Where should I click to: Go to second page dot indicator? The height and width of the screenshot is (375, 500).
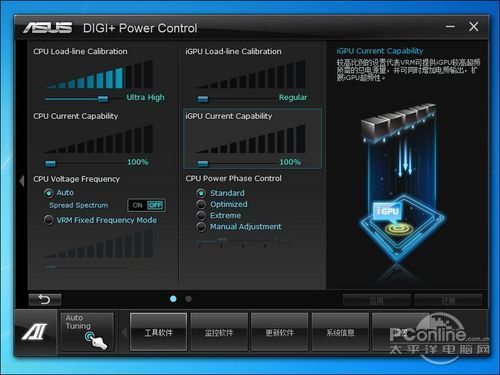tap(188, 299)
